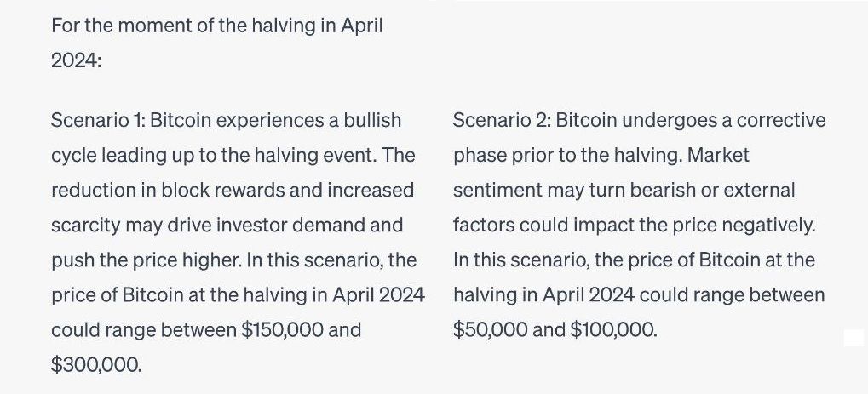Click the word 'bearish'
Screen dimensions: 868x394
pos(659,190)
